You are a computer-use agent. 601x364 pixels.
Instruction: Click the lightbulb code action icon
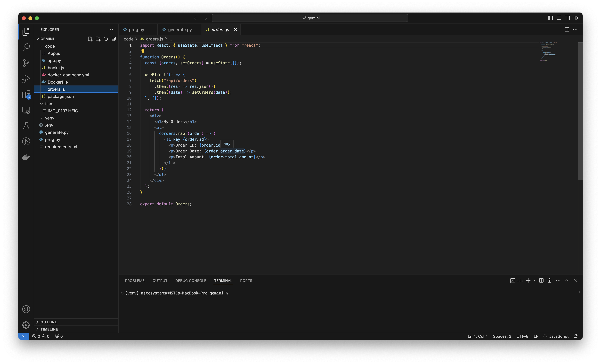[143, 51]
